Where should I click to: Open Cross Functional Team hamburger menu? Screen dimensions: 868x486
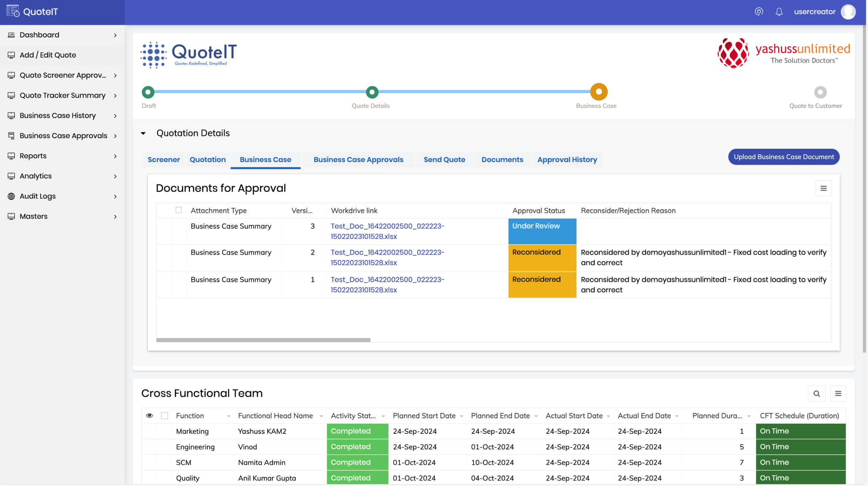pyautogui.click(x=838, y=393)
